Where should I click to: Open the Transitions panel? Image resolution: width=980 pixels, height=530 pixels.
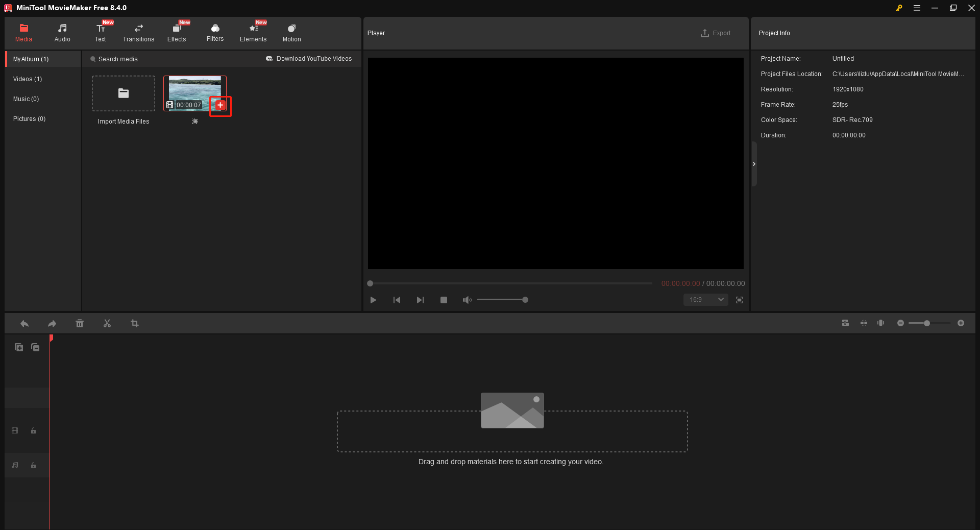pyautogui.click(x=138, y=33)
